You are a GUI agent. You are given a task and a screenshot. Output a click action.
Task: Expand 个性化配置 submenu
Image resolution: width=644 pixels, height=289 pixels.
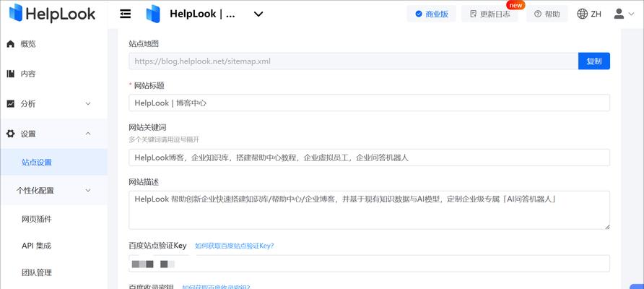53,190
